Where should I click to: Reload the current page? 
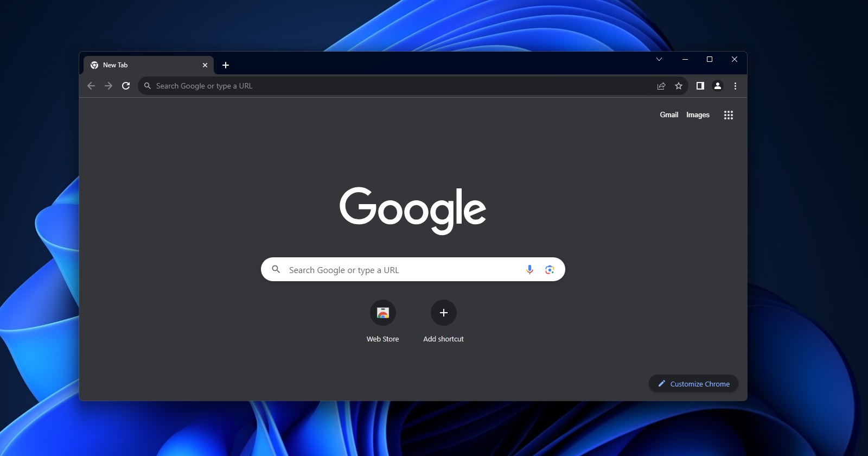pyautogui.click(x=126, y=86)
